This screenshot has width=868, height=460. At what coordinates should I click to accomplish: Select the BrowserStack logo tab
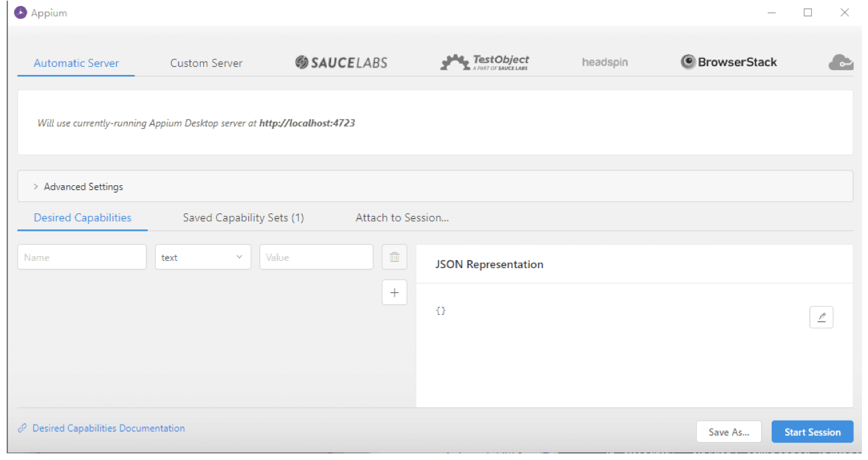(x=729, y=62)
